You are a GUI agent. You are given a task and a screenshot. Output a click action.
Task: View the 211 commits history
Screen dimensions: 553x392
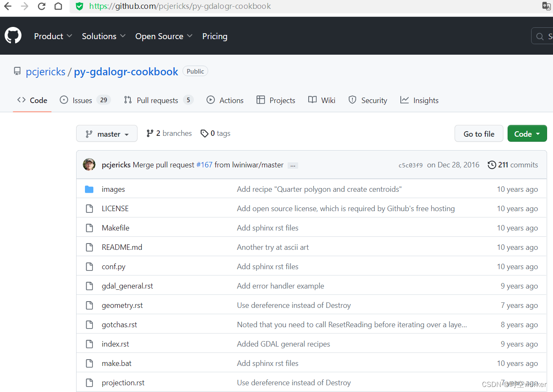click(x=513, y=165)
